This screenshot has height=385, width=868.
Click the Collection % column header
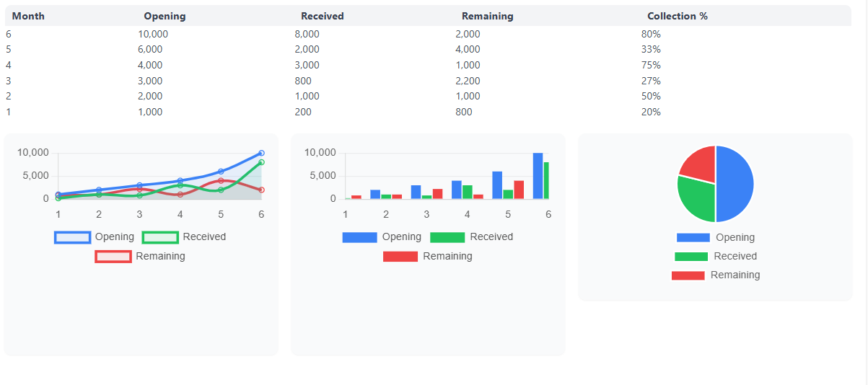[677, 16]
